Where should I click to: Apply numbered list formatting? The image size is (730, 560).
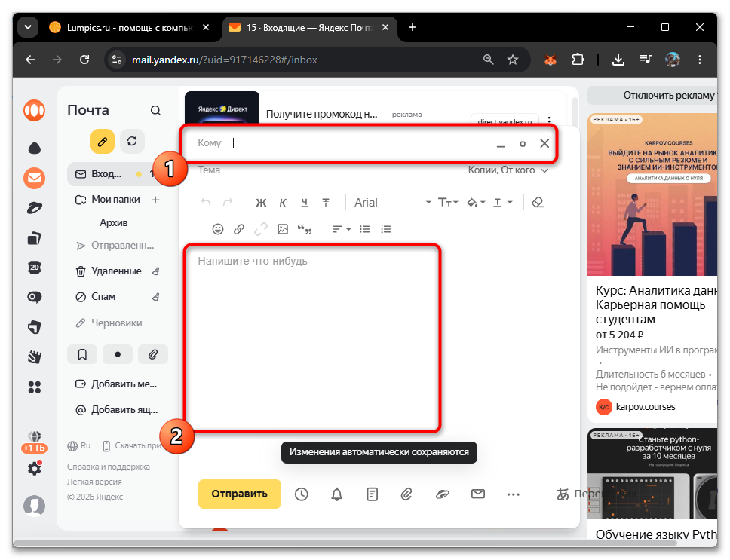[x=386, y=229]
